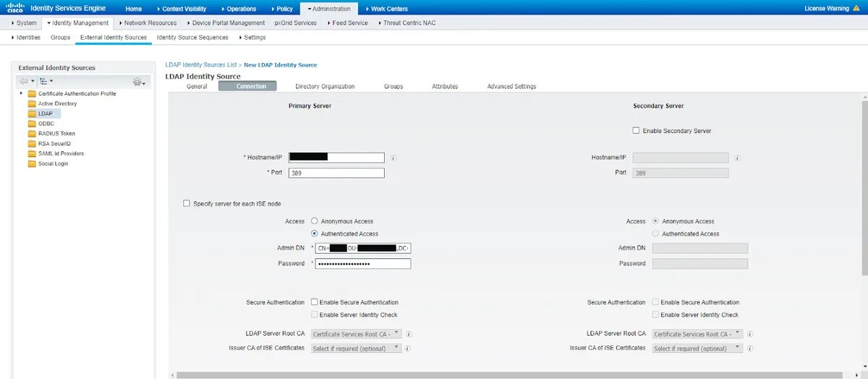Toggle secondary Enable Server Identity Check

click(x=655, y=315)
